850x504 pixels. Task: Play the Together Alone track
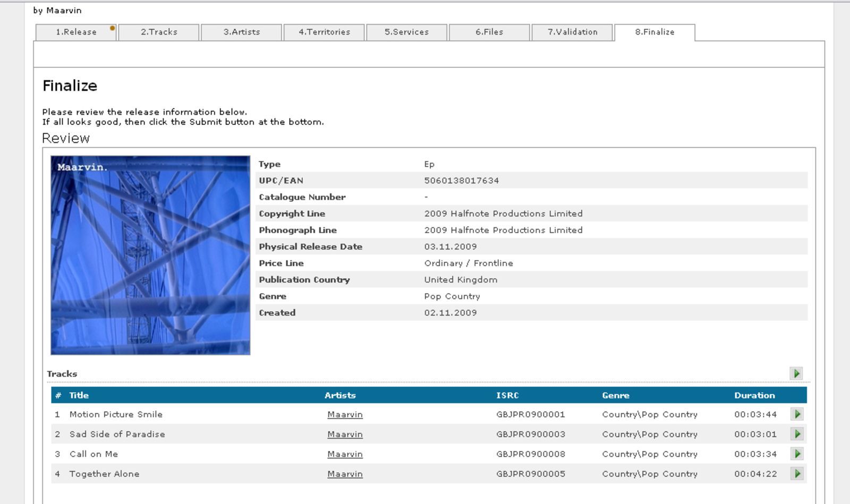796,474
